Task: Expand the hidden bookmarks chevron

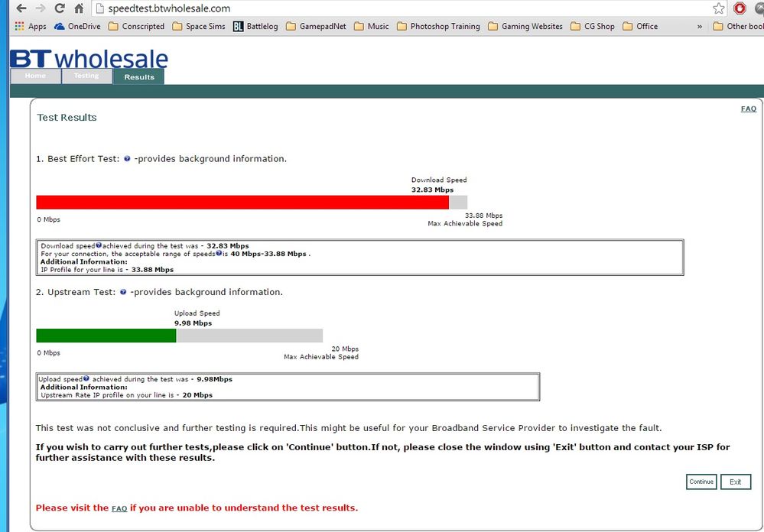Action: point(700,27)
